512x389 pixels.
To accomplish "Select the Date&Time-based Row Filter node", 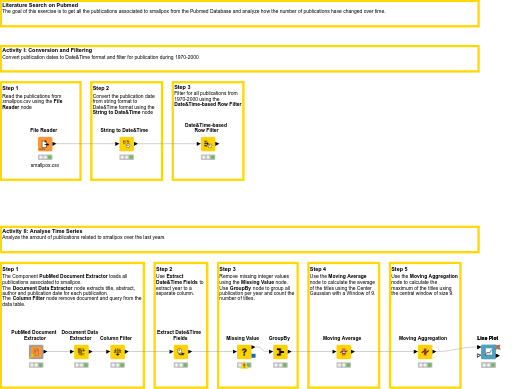I will click(x=208, y=144).
